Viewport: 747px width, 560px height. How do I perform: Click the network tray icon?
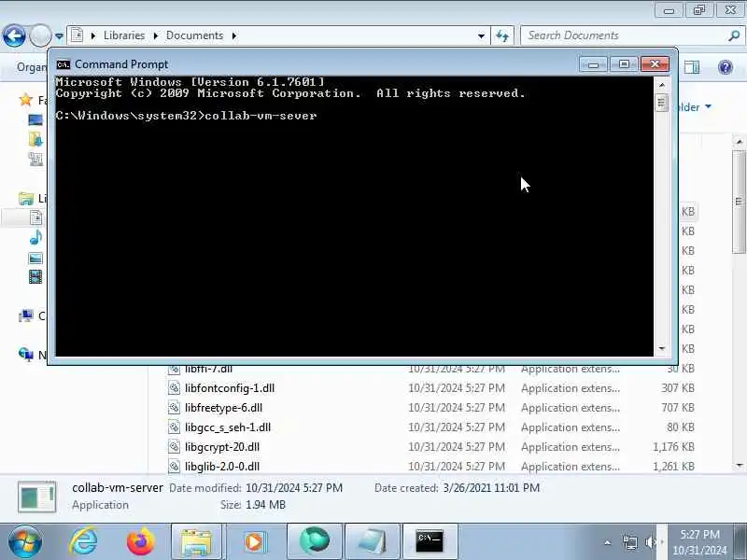(x=629, y=542)
